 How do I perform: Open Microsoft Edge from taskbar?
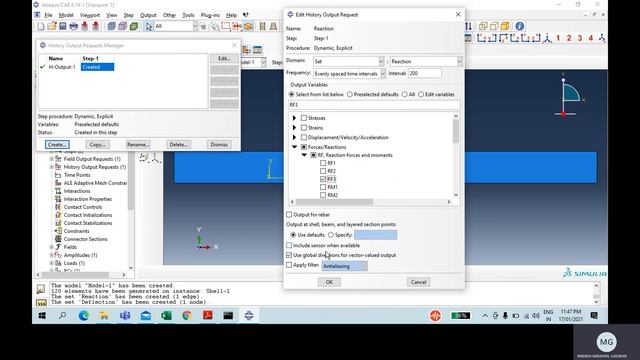click(84, 316)
